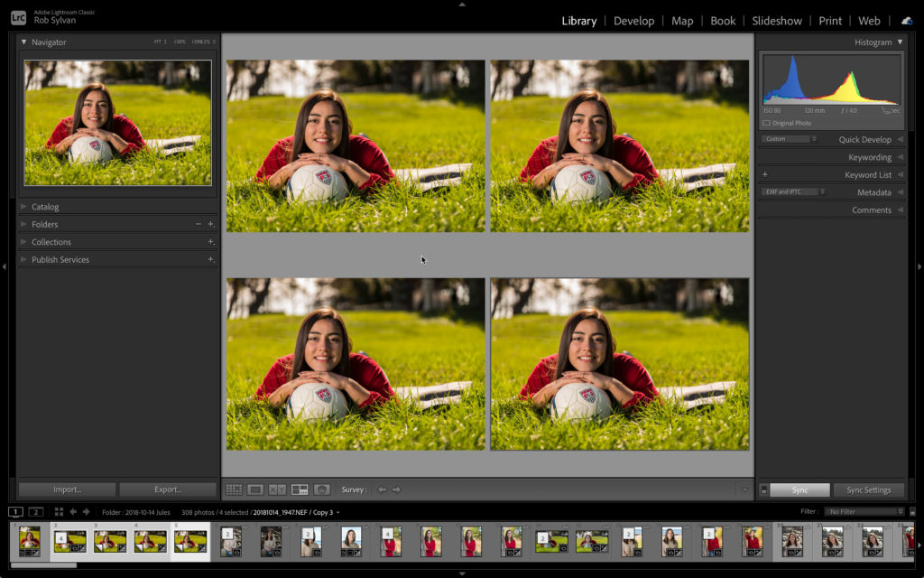Switch to Loupe view icon
Viewport: 924px width, 578px height.
coord(255,489)
